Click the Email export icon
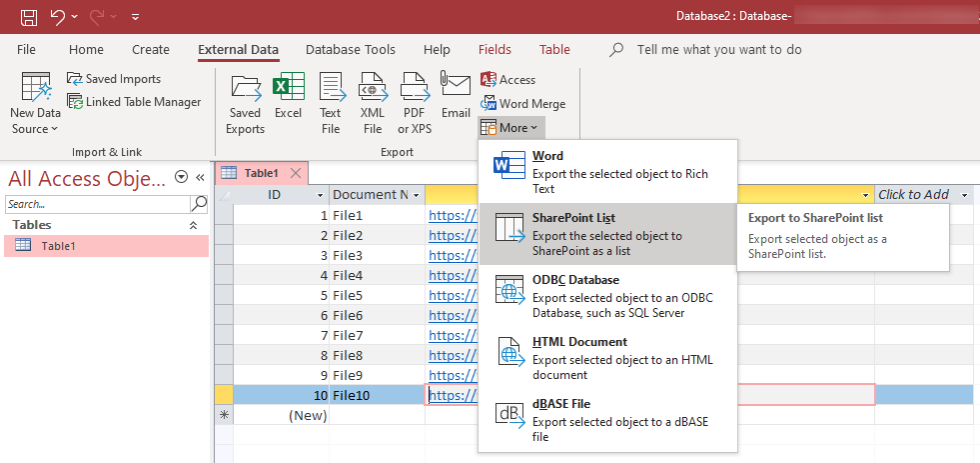This screenshot has width=980, height=463. (x=456, y=97)
